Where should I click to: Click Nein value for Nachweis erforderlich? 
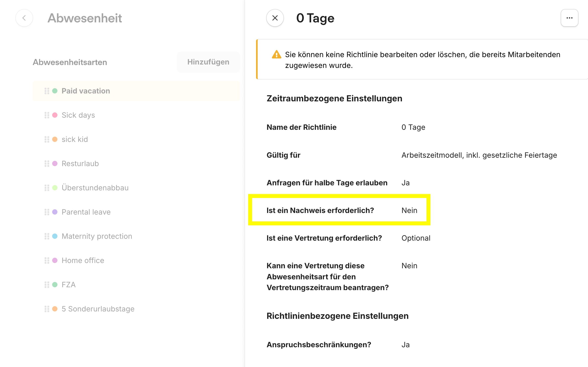pyautogui.click(x=409, y=210)
